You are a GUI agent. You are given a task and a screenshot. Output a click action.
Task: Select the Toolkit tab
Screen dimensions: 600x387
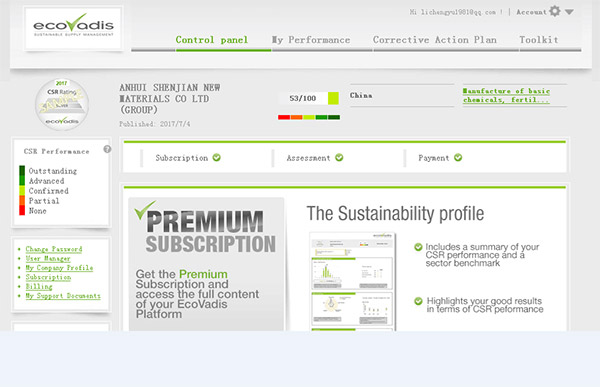(x=538, y=40)
